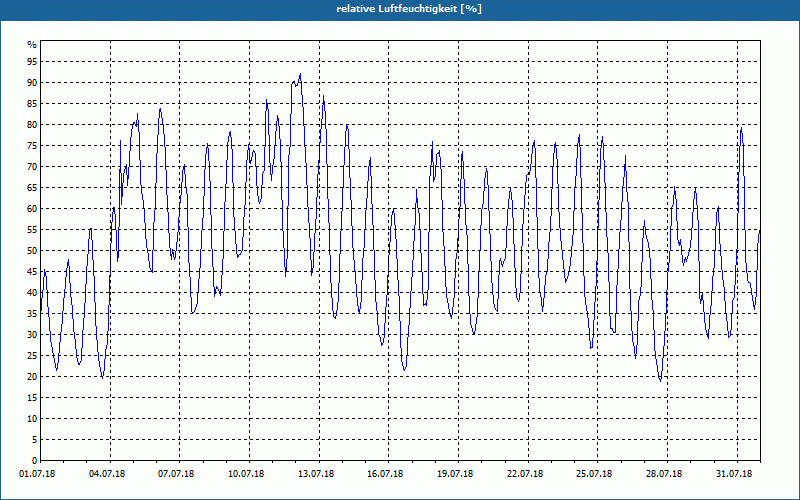The height and width of the screenshot is (500, 800).
Task: Click the y-axis value 25
Action: 32,356
